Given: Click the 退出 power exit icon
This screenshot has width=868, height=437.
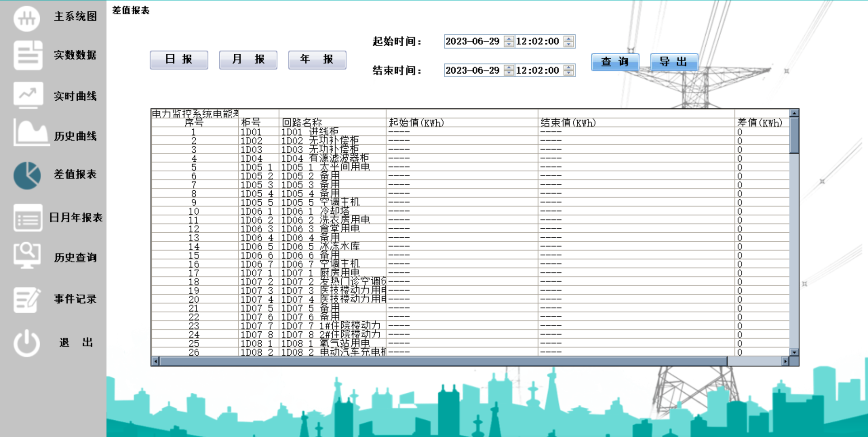Looking at the screenshot, I should (x=27, y=342).
